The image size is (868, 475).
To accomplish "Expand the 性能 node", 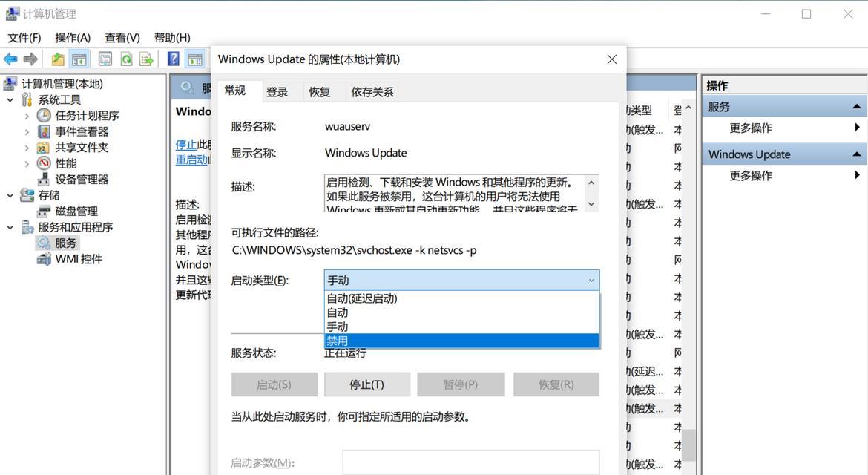I will point(27,164).
